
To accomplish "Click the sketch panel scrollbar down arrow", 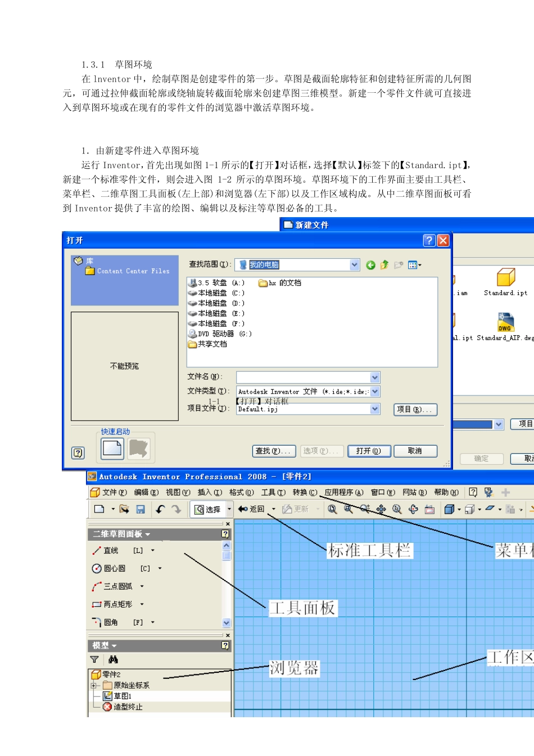I will tap(227, 623).
